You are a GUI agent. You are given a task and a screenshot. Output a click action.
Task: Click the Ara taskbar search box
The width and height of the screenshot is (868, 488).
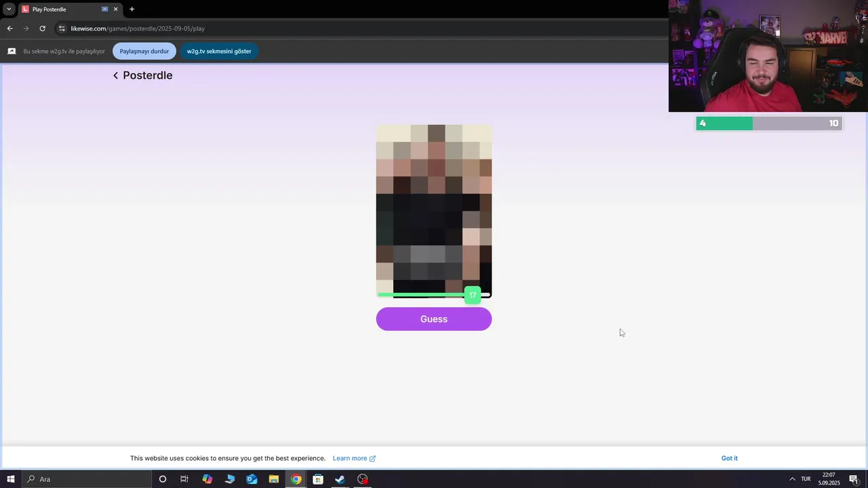(x=87, y=479)
